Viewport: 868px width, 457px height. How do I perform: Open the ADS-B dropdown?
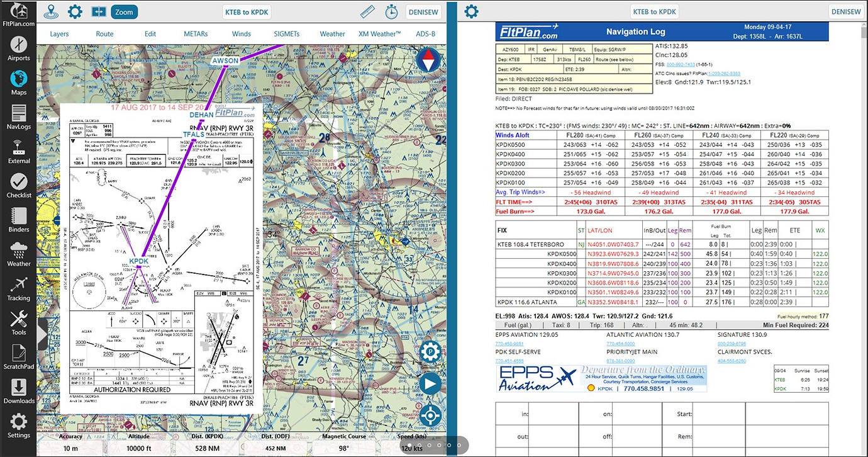tap(425, 33)
